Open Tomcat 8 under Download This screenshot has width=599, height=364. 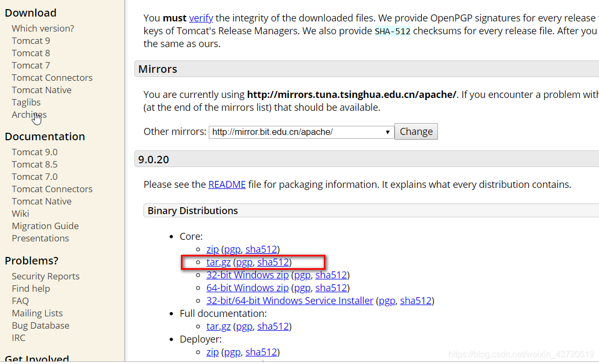point(31,53)
